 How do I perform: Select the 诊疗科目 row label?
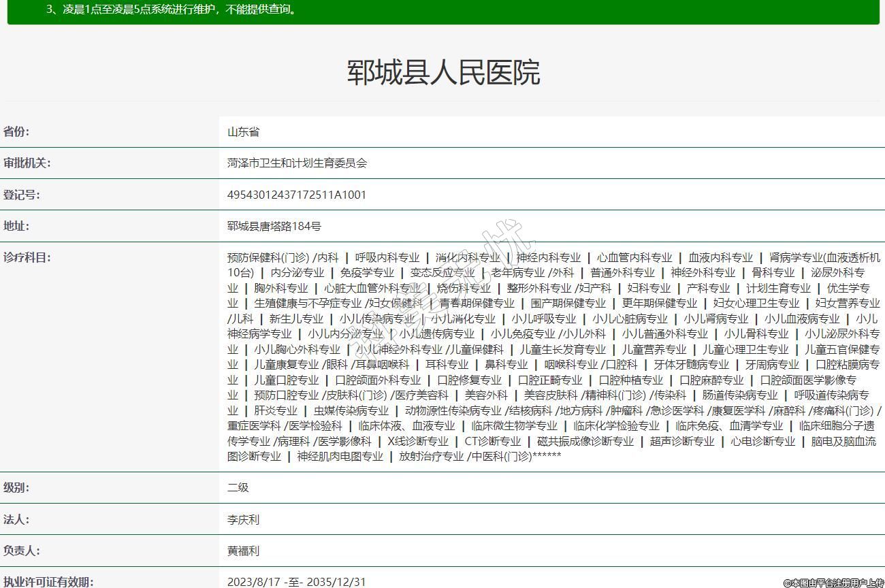[x=27, y=257]
